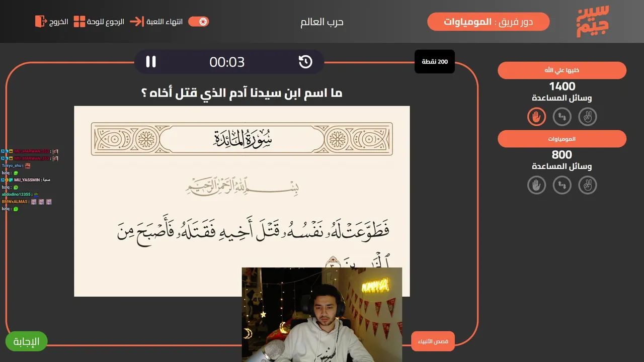Click the 1400 team score
Screen dimensions: 644x362
pos(562,86)
